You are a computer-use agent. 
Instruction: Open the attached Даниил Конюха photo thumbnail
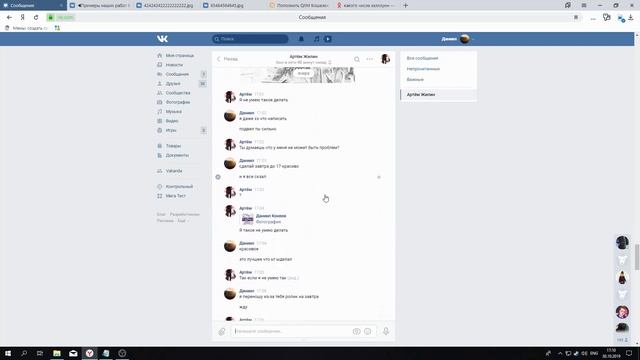click(247, 219)
